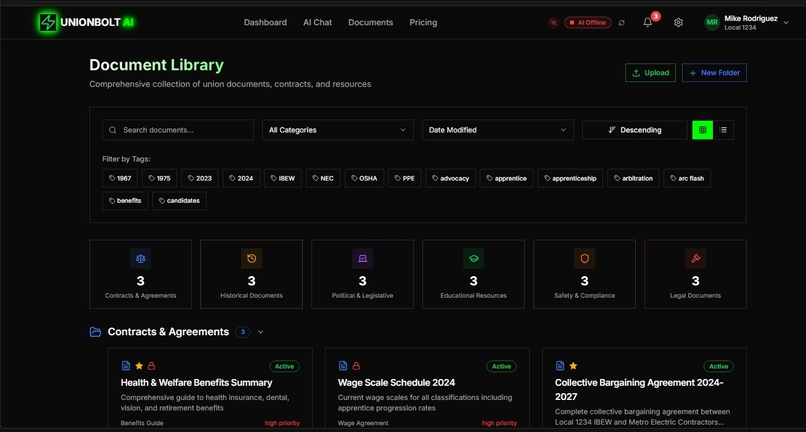
Task: Open the All Categories dropdown
Action: click(338, 130)
